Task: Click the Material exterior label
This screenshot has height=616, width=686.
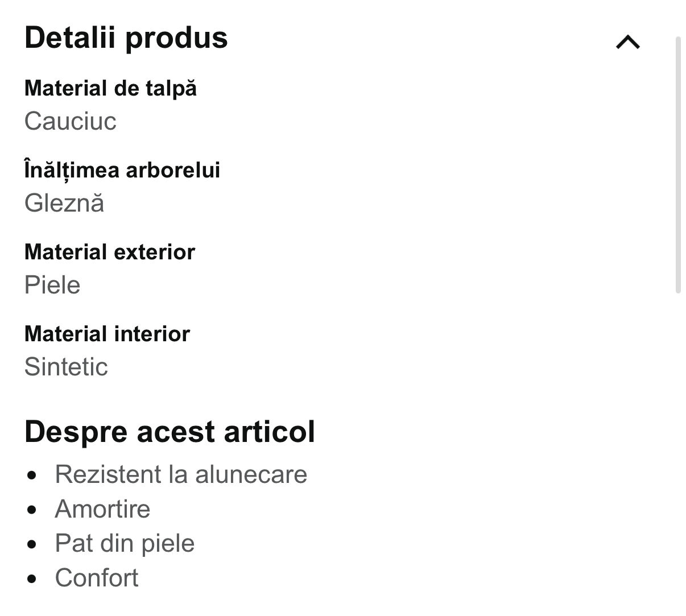Action: 110,252
